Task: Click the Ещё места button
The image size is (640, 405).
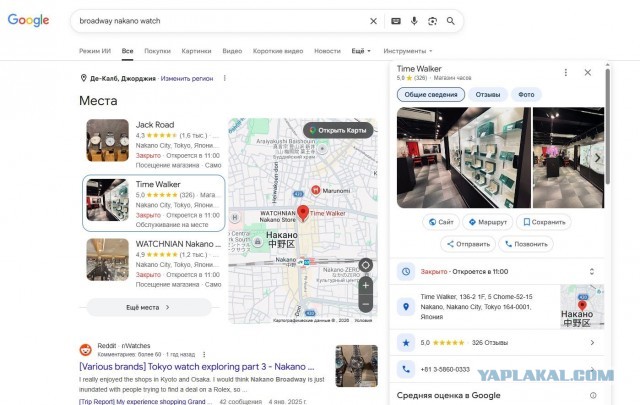Action: coord(149,307)
